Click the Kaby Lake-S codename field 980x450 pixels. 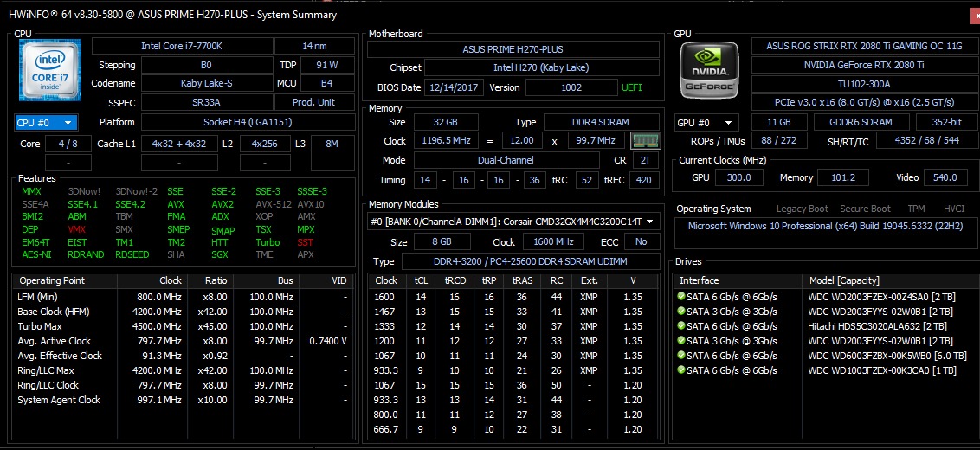(x=207, y=83)
